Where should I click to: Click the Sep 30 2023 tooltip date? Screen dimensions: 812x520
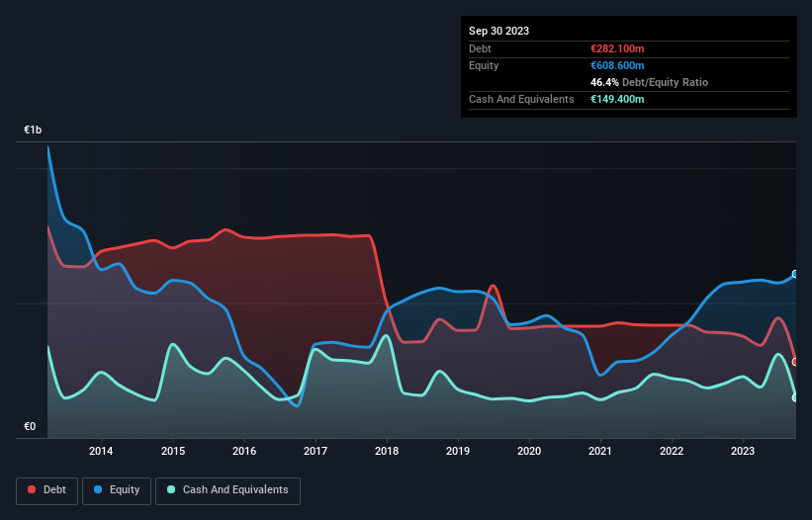498,31
